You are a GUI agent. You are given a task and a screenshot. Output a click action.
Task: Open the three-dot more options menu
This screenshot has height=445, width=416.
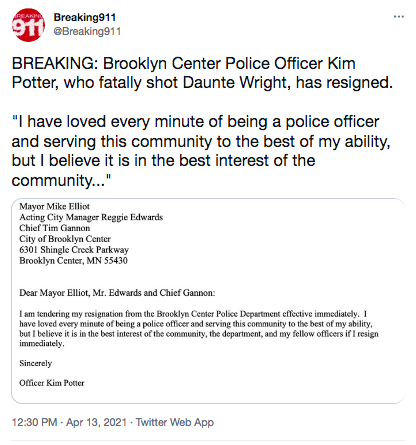pos(399,17)
